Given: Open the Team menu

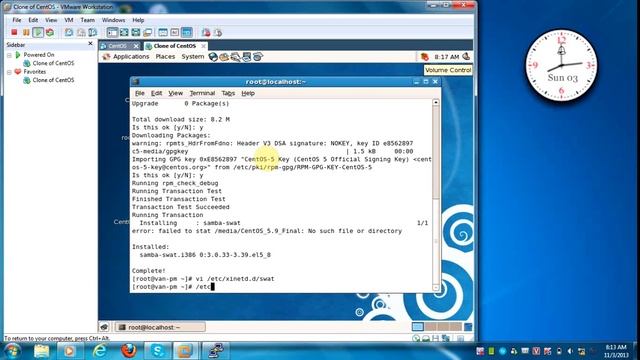Looking at the screenshot, I should point(87,20).
